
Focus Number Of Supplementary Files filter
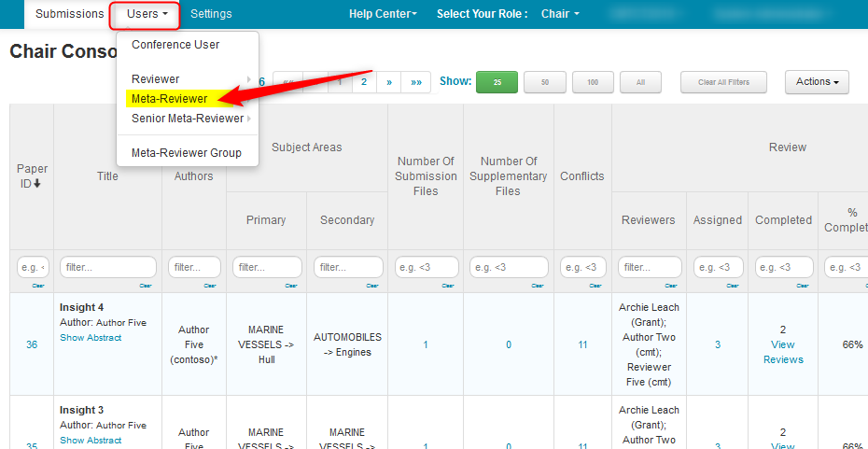509,267
